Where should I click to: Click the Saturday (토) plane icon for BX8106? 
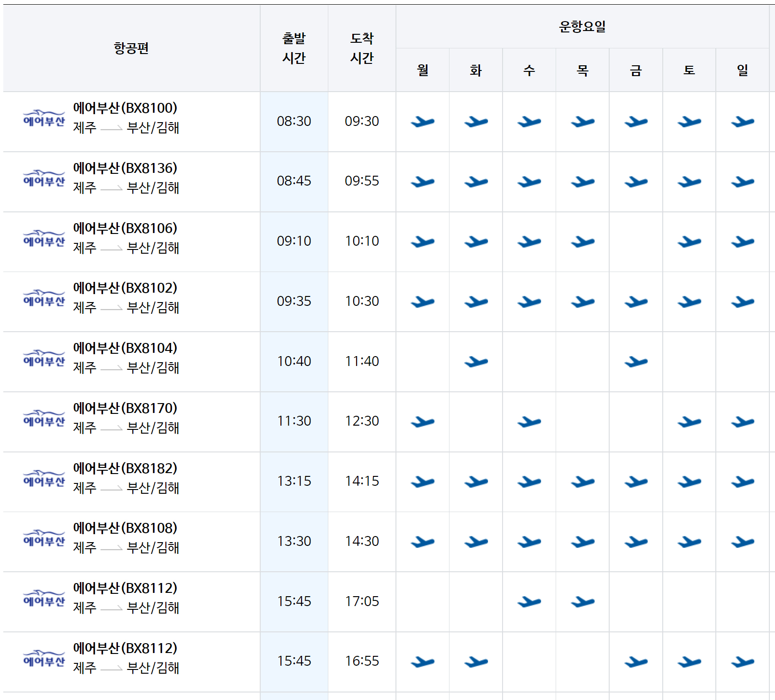tap(689, 241)
